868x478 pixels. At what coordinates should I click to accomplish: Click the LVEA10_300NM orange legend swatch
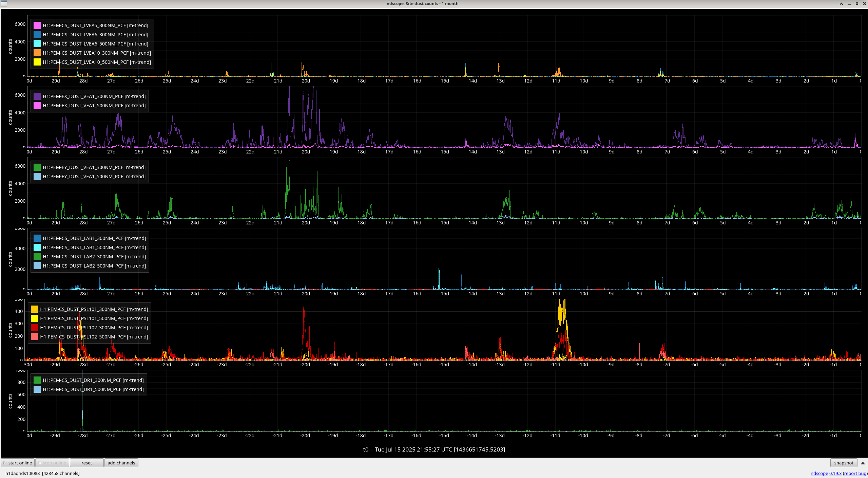tap(37, 53)
